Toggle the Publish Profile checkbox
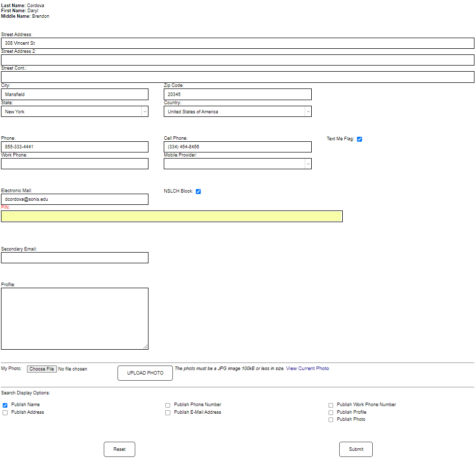The height and width of the screenshot is (460, 476). tap(331, 413)
